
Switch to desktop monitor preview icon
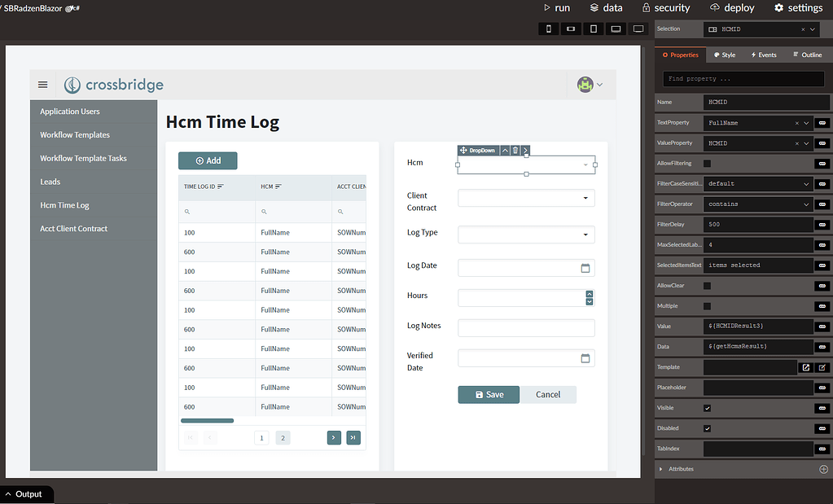tap(638, 29)
